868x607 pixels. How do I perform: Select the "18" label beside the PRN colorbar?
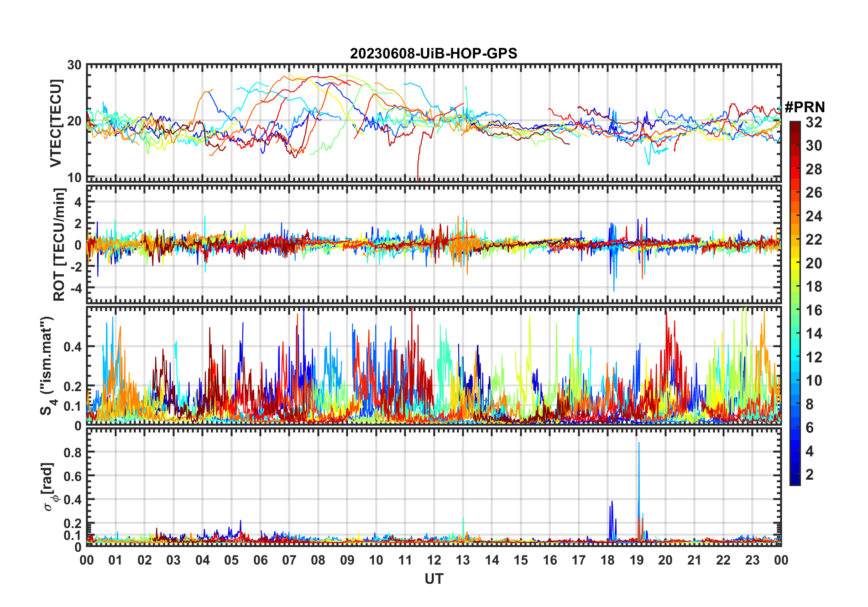[x=814, y=287]
